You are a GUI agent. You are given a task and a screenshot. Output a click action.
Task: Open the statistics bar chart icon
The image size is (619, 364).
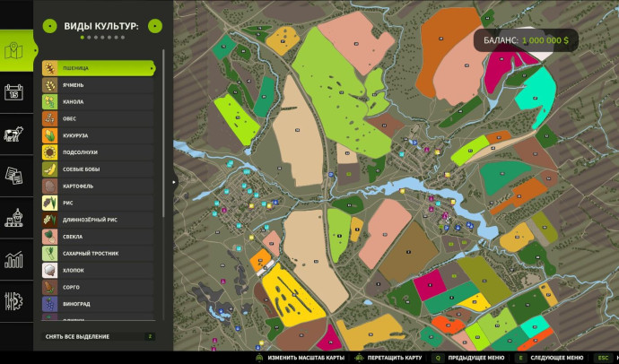[x=13, y=259]
